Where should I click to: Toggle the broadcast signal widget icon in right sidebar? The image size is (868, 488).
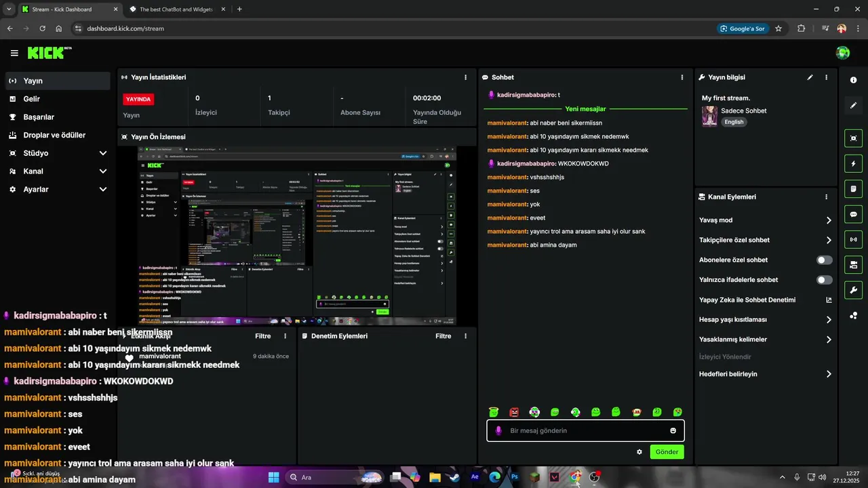pos(853,239)
